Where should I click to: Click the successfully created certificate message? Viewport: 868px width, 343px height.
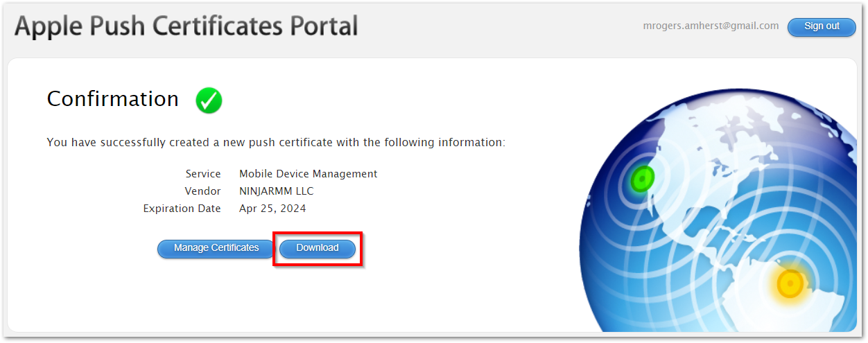coord(276,142)
